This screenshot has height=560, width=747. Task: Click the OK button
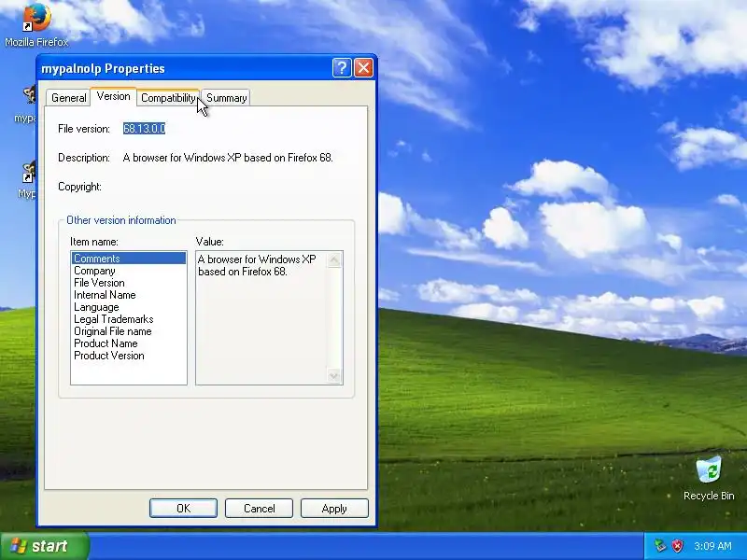point(183,508)
